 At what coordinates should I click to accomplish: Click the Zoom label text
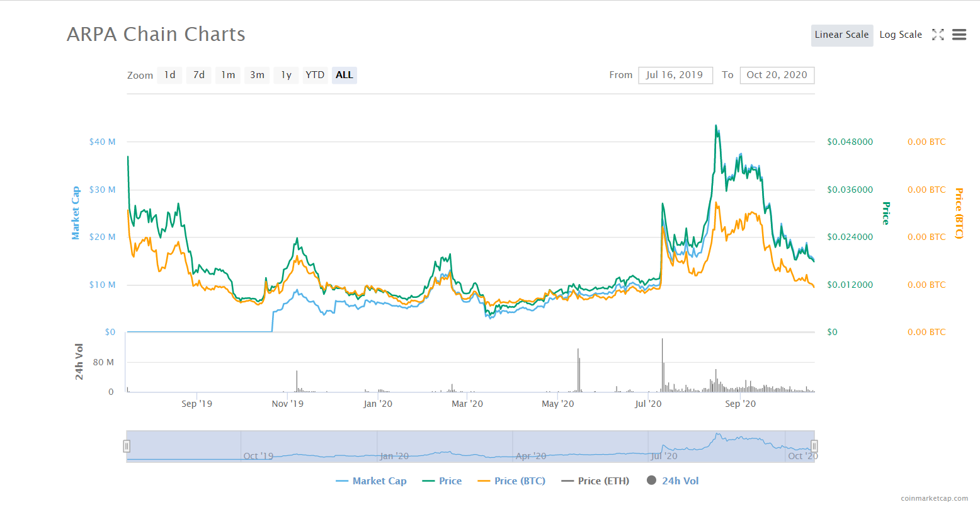tap(140, 76)
